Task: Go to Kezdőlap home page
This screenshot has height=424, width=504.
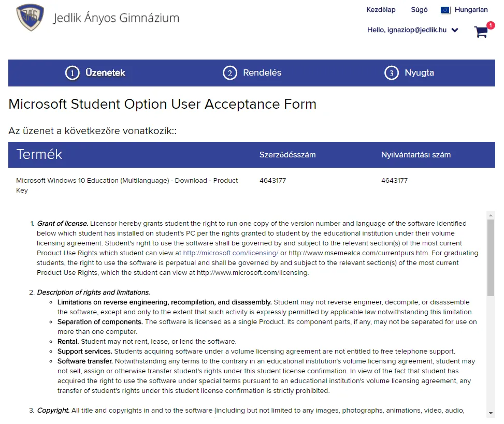Action: (x=381, y=10)
